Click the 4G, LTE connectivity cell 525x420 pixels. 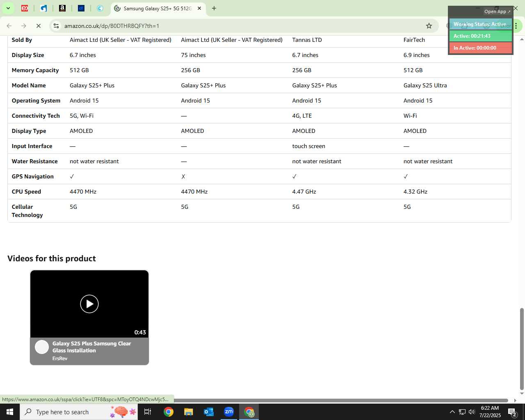coord(302,116)
